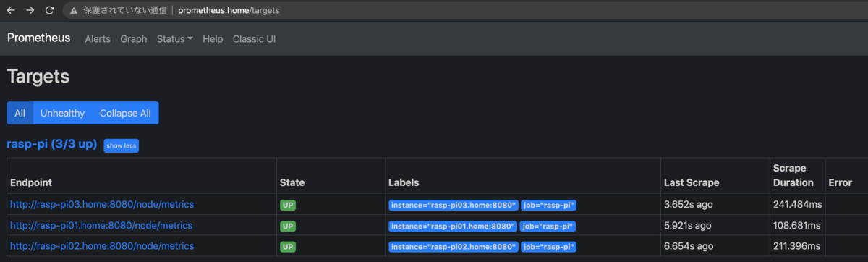868x262 pixels.
Task: Select the Unhealthy filter button
Action: pyautogui.click(x=62, y=113)
